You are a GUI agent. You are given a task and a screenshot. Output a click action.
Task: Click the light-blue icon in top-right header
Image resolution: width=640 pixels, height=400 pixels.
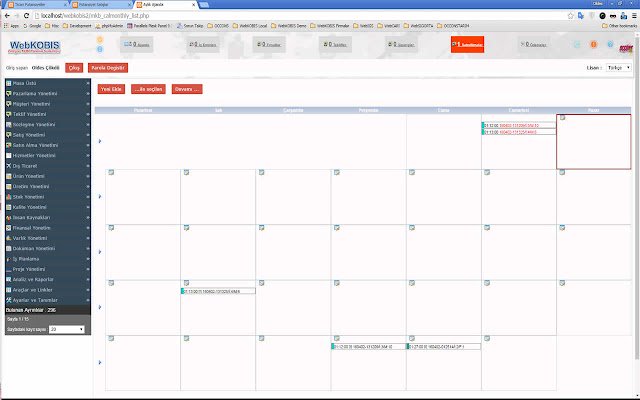coord(577,44)
